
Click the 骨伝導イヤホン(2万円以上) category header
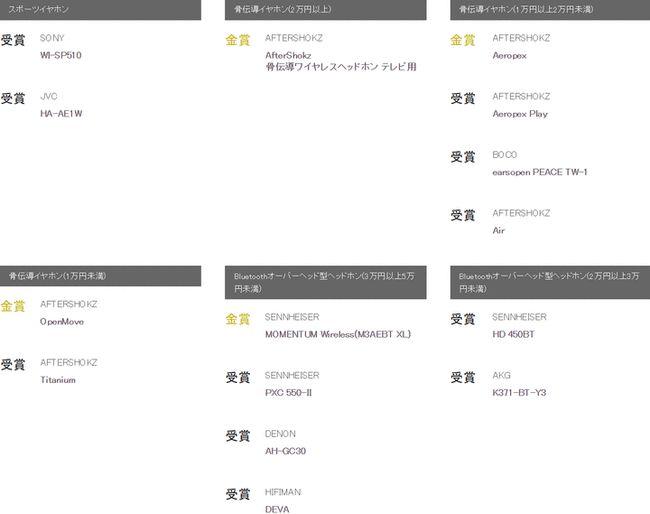click(325, 10)
